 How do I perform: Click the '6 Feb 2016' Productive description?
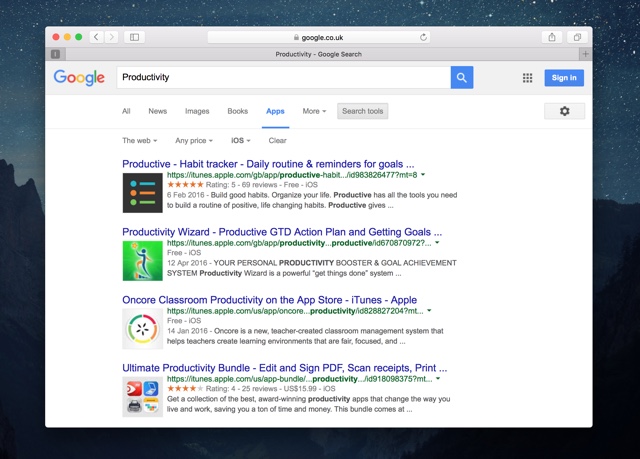click(312, 200)
